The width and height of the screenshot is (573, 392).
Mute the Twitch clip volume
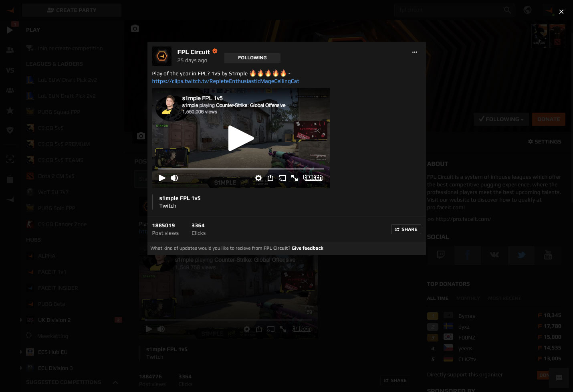coord(174,178)
